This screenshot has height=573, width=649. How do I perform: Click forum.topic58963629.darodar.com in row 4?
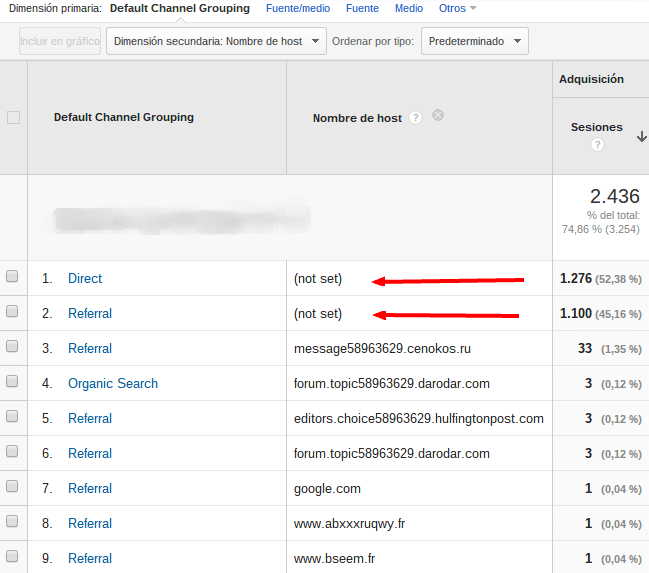[x=392, y=384]
